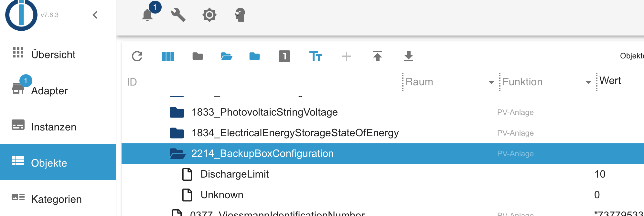Click the wrench system settings icon

pos(178,15)
